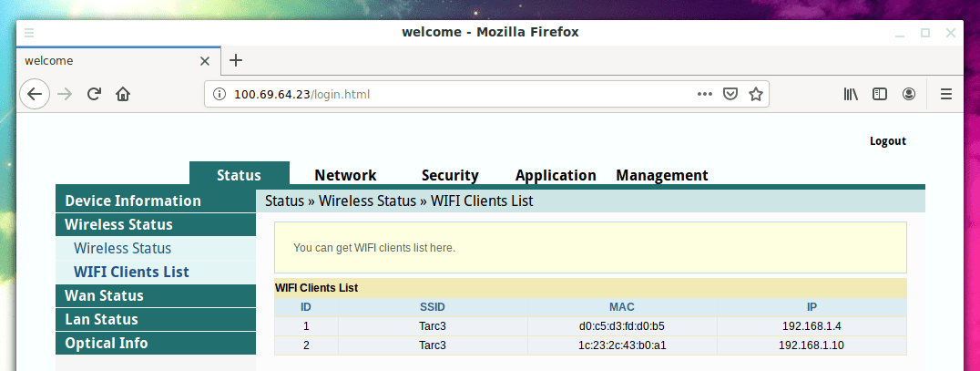
Task: Show the Firefox Library
Action: click(852, 94)
